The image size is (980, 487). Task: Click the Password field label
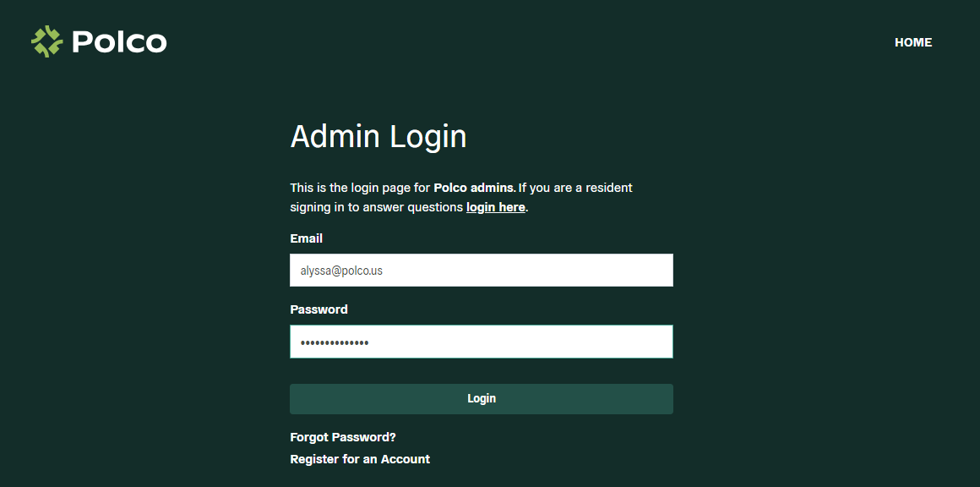click(x=318, y=309)
